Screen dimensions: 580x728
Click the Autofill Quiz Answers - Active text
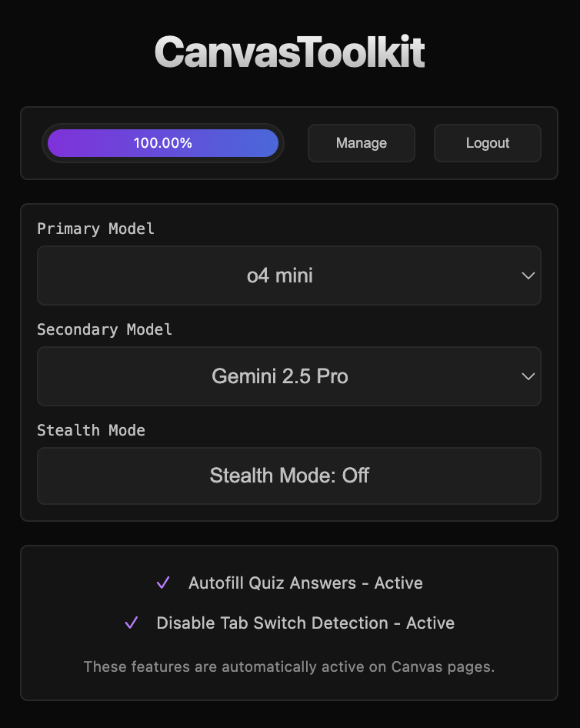click(305, 583)
